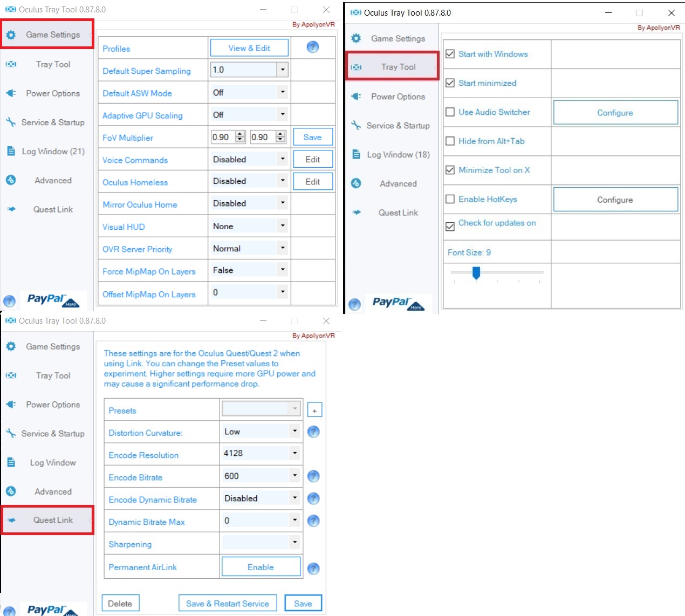Check Hide from Alt+Tab
Image resolution: width=685 pixels, height=616 pixels.
click(450, 141)
